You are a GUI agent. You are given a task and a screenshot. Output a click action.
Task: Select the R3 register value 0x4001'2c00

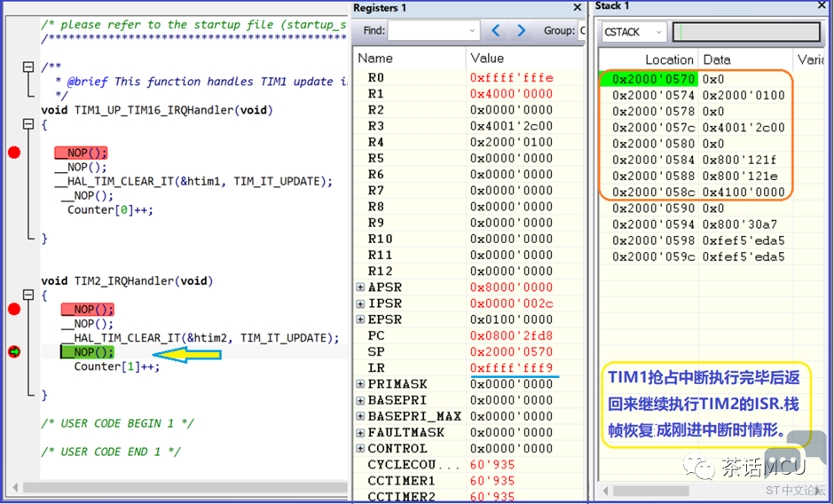click(x=512, y=126)
